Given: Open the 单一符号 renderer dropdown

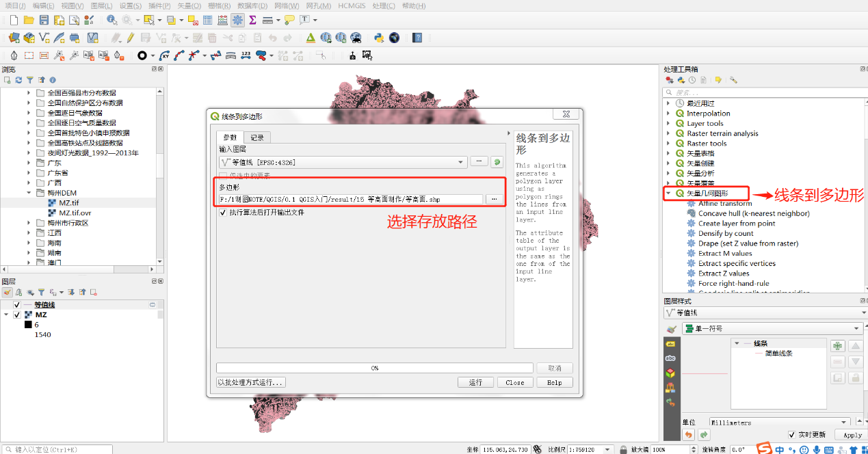Looking at the screenshot, I should click(x=856, y=329).
